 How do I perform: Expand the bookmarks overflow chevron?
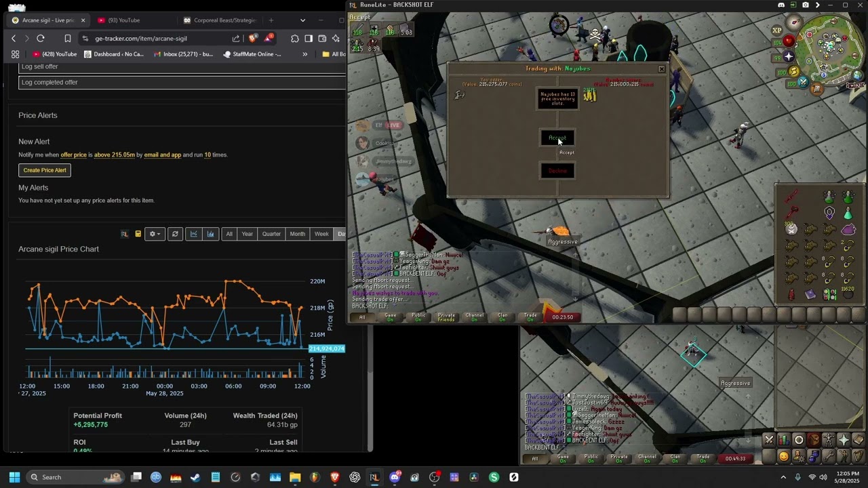tap(305, 54)
